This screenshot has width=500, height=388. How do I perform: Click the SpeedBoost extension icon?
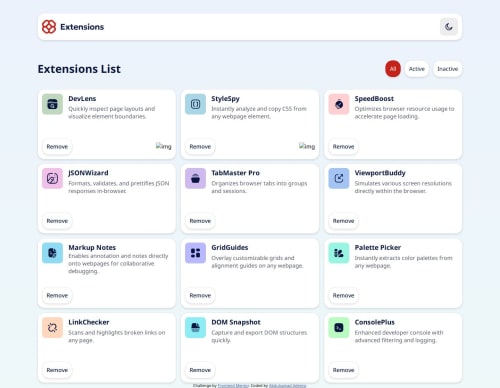(339, 104)
